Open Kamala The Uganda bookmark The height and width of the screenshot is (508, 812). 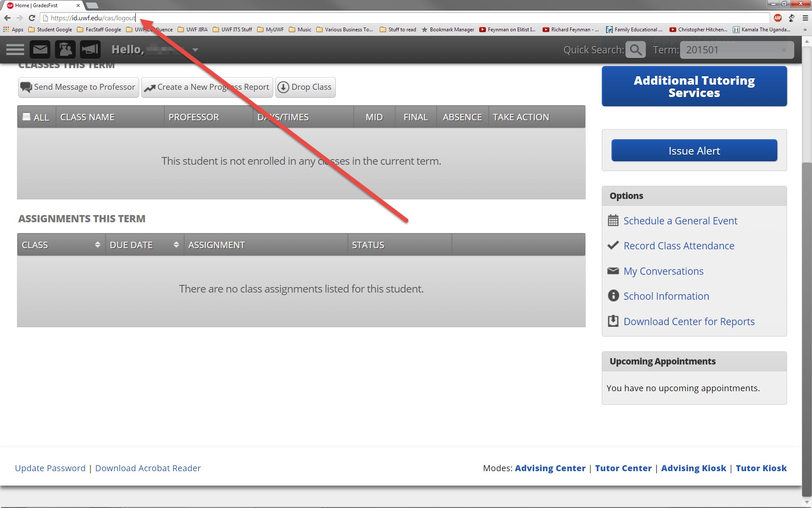point(762,30)
